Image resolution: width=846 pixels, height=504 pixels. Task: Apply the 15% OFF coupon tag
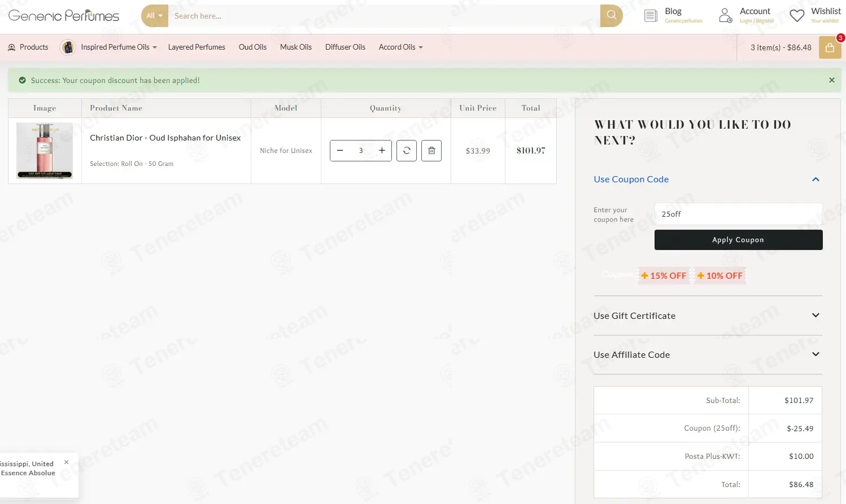coord(664,275)
